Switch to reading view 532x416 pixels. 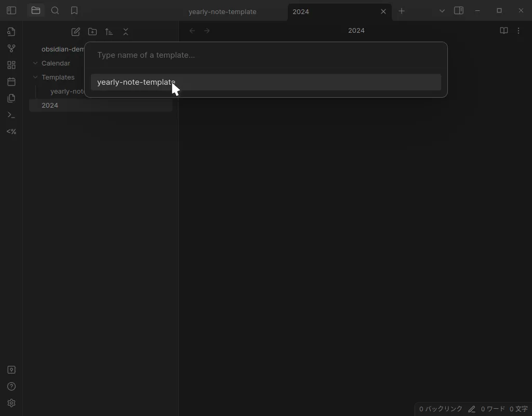point(503,31)
